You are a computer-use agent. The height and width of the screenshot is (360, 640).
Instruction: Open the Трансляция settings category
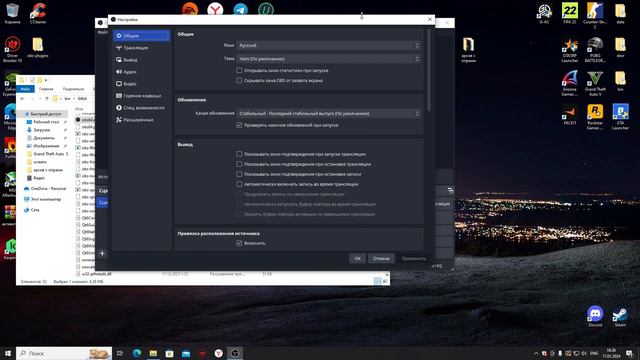coord(142,48)
